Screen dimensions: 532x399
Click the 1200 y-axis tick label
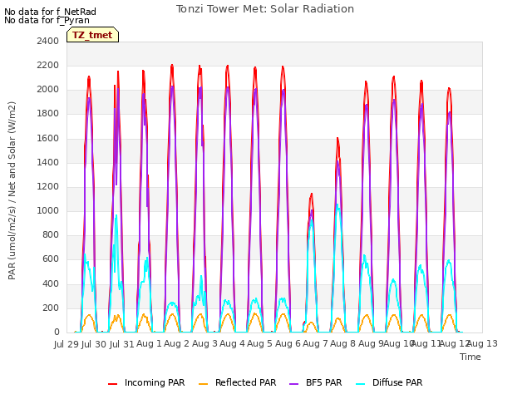[48, 186]
